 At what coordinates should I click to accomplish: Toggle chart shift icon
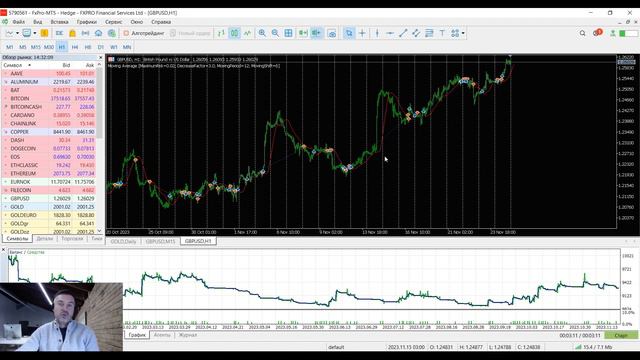316,33
